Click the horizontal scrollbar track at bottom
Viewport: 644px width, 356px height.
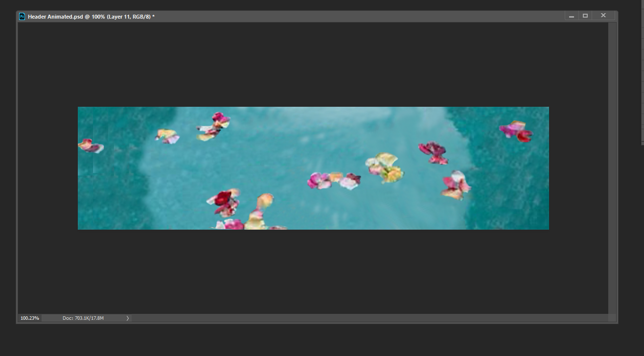tap(367, 318)
